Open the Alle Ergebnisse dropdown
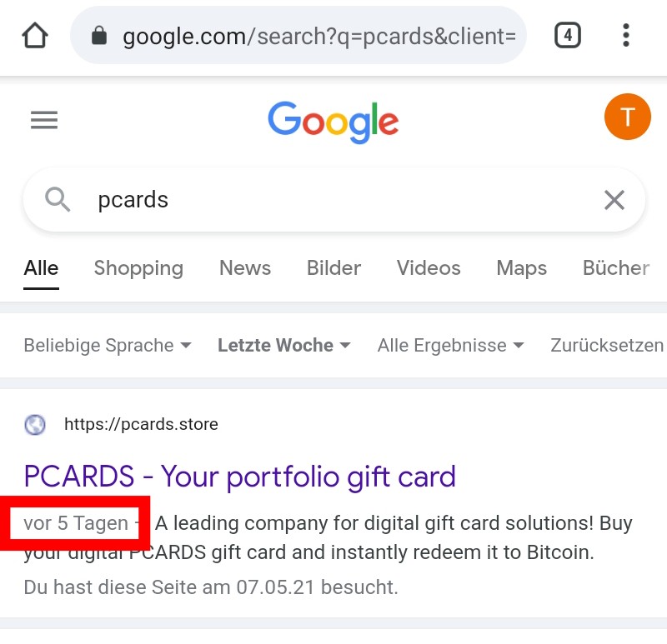 450,345
